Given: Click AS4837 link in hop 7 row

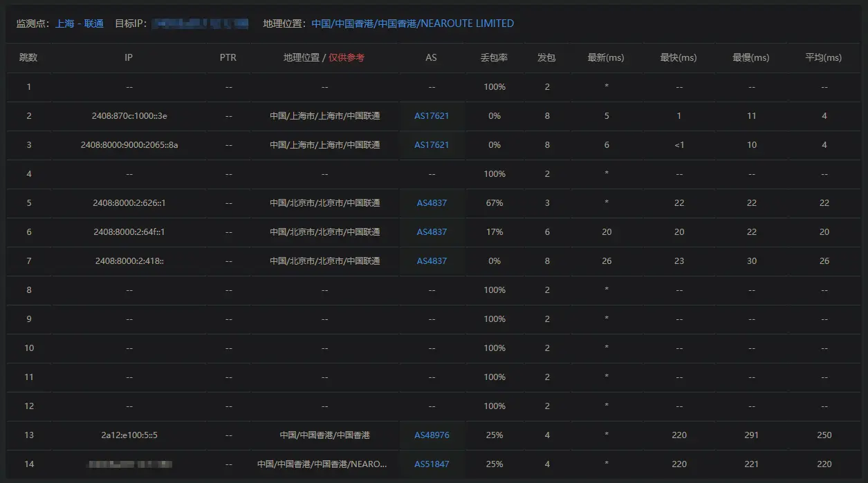Looking at the screenshot, I should coord(432,261).
